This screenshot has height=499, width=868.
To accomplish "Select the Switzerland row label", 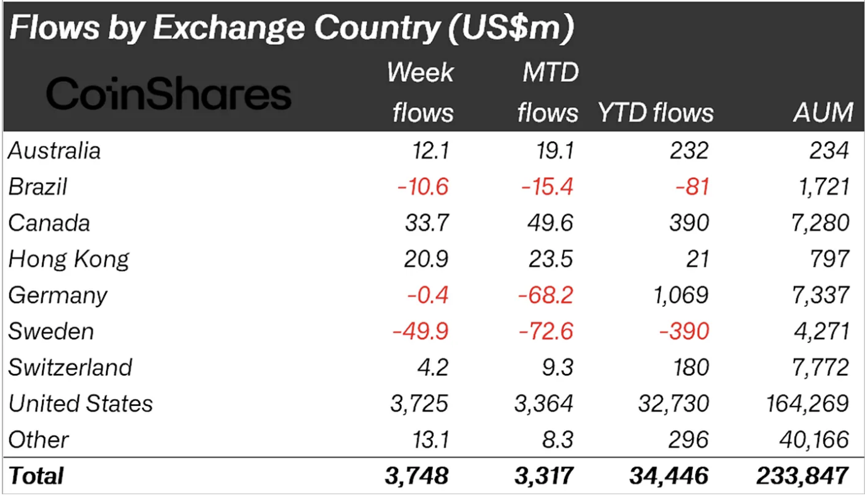I will click(x=70, y=367).
